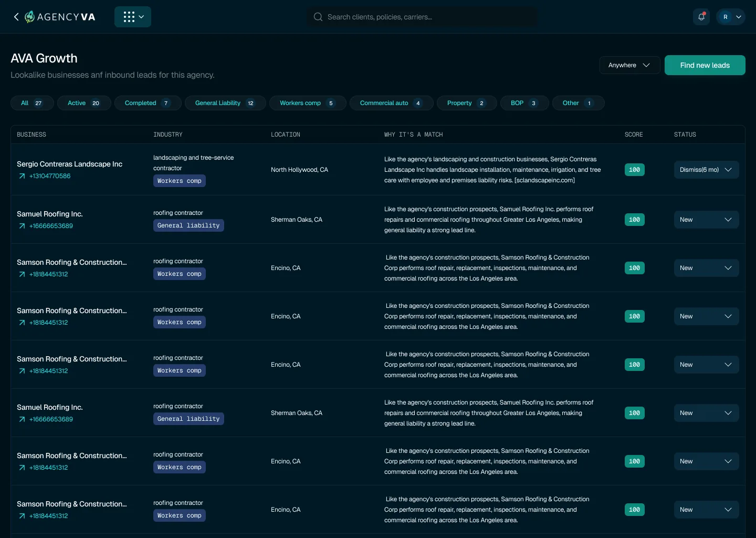Filter by Commercial auto tab

pyautogui.click(x=392, y=103)
